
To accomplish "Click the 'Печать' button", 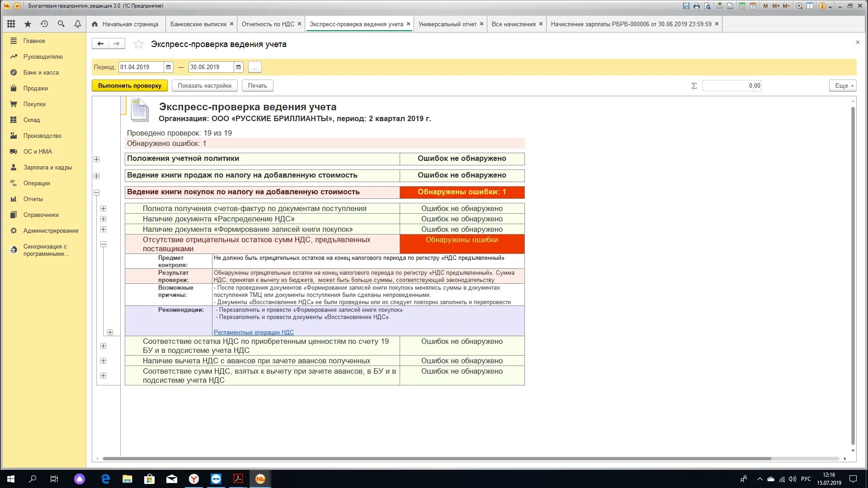I will [257, 85].
